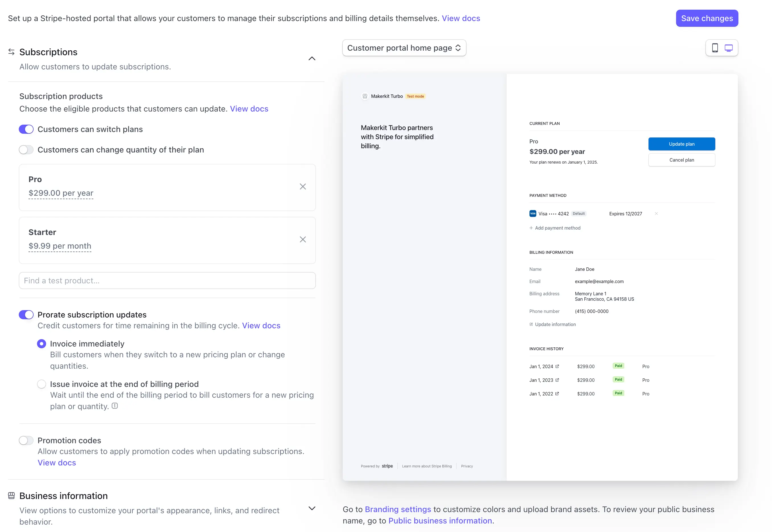Click the Business information storefront icon
772x532 pixels.
(11, 496)
